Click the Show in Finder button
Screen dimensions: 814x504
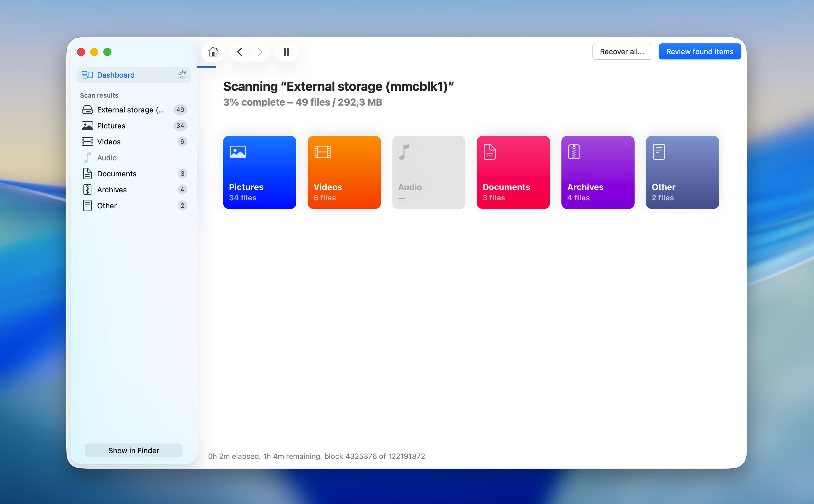(133, 450)
